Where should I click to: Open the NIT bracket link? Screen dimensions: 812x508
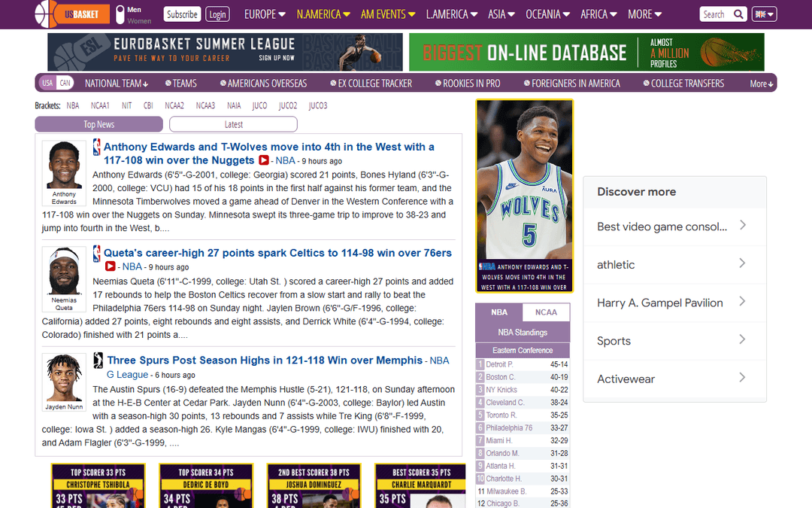126,106
